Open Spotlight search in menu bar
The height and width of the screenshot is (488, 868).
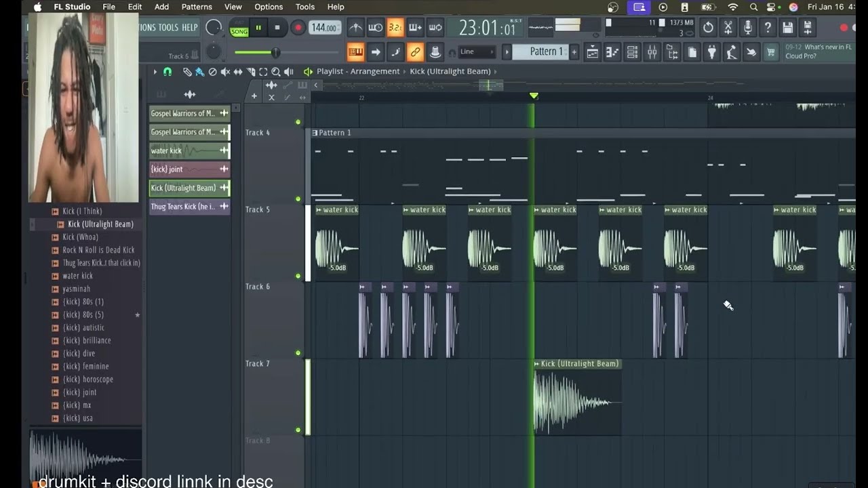[753, 7]
